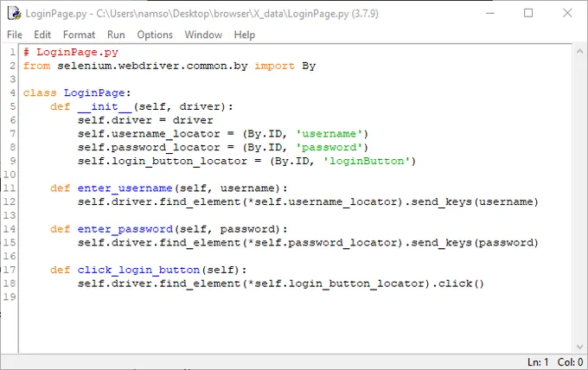Click 'self.login_button_locator' on line 9
The image size is (588, 370).
(163, 161)
